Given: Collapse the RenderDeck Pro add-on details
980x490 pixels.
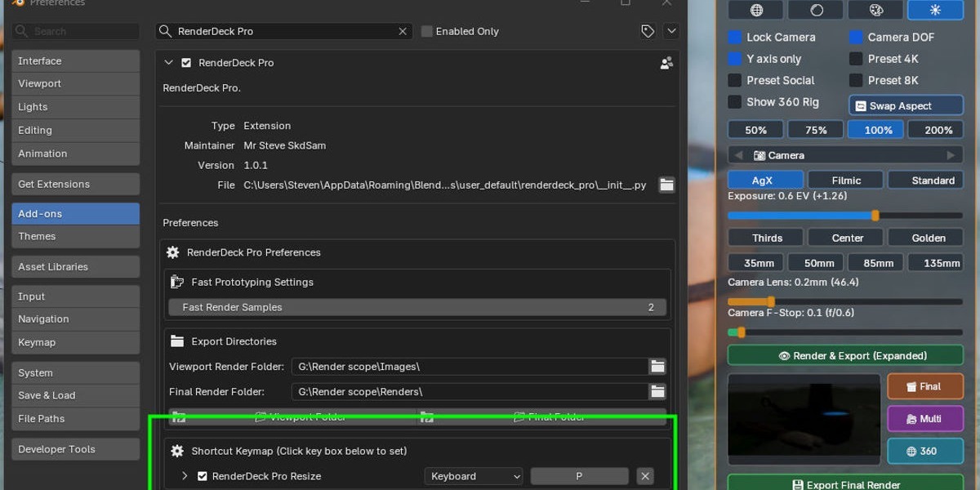Looking at the screenshot, I should coord(169,63).
